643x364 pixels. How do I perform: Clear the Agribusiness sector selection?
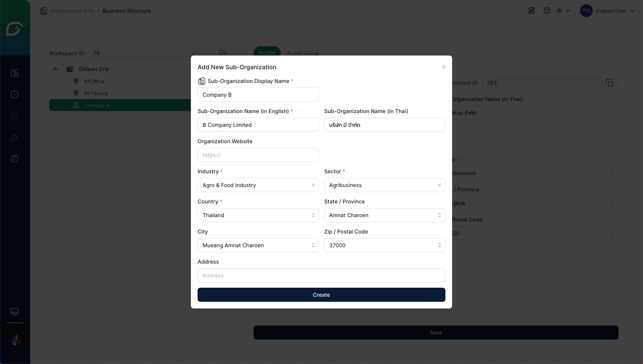coord(440,185)
